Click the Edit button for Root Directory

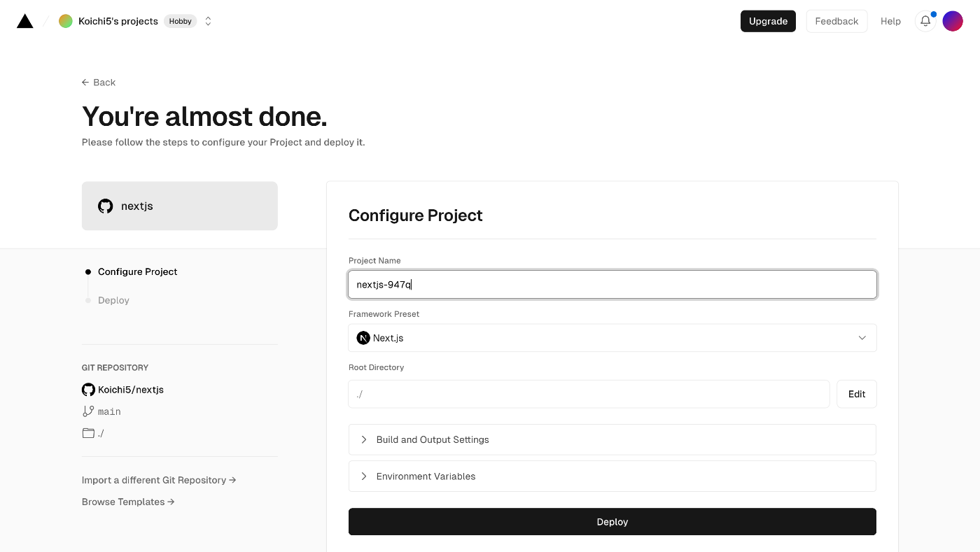point(857,394)
